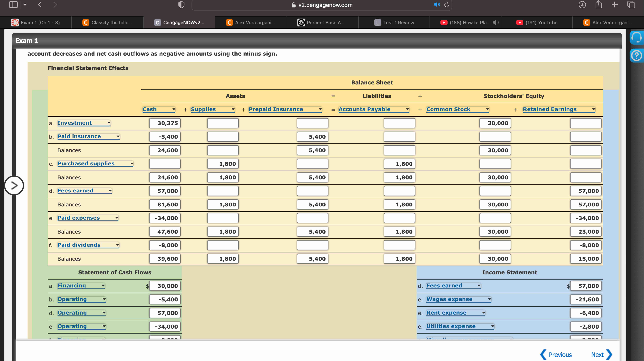This screenshot has height=361, width=644.
Task: Click the Common Stock field 30,000 in Investment row
Action: pos(495,123)
